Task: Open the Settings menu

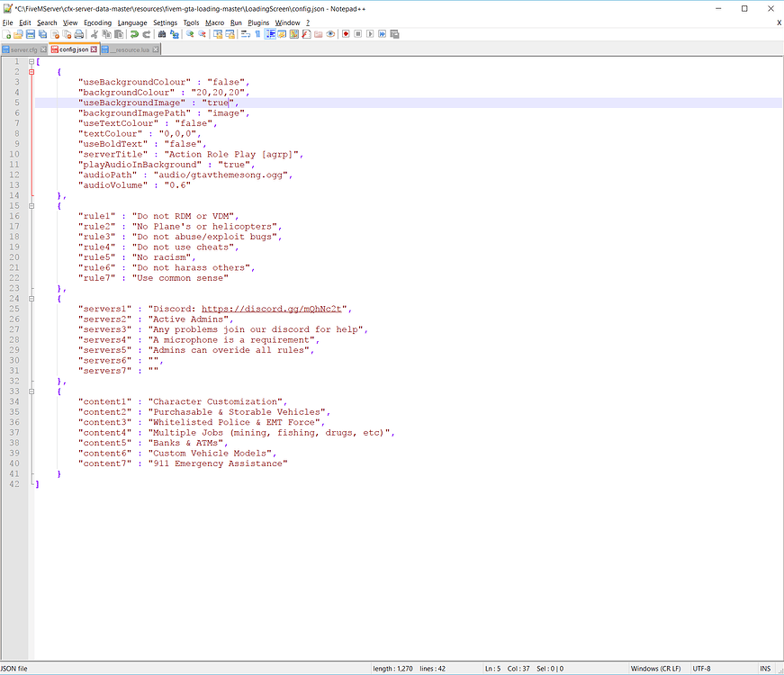Action: [165, 23]
